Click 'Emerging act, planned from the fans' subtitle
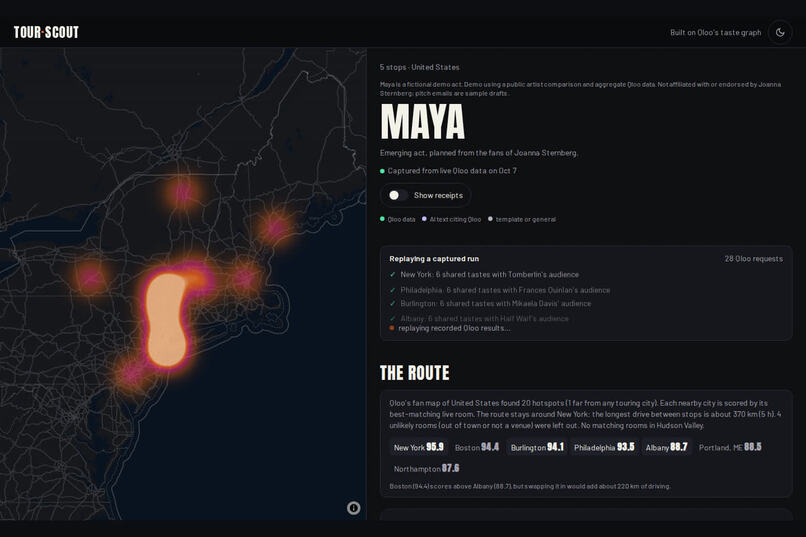Screen dimensions: 806x537 (x=479, y=153)
